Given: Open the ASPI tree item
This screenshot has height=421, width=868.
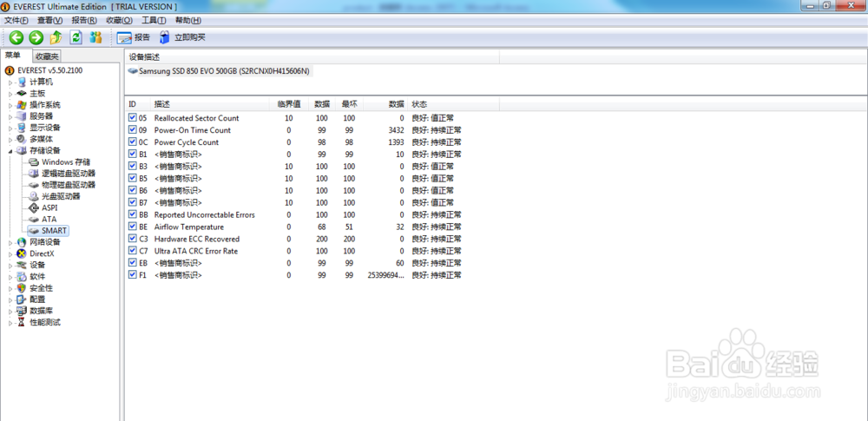Looking at the screenshot, I should pos(43,207).
